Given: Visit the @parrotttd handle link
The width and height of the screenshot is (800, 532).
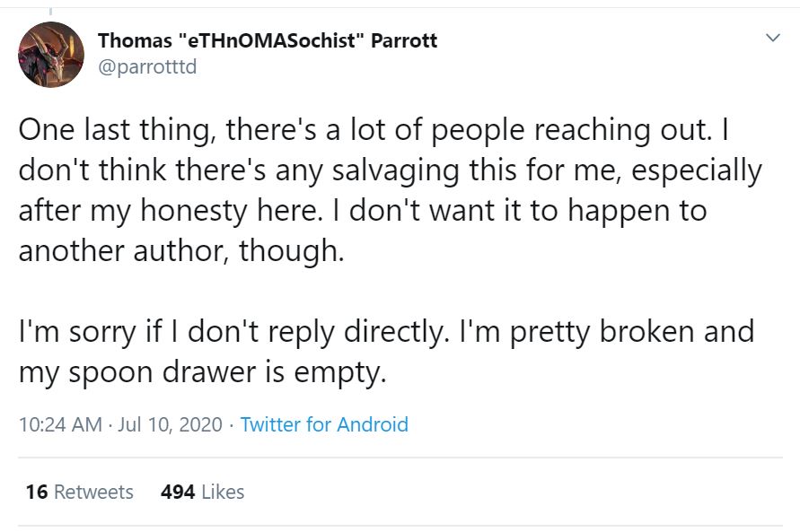Looking at the screenshot, I should tap(146, 67).
